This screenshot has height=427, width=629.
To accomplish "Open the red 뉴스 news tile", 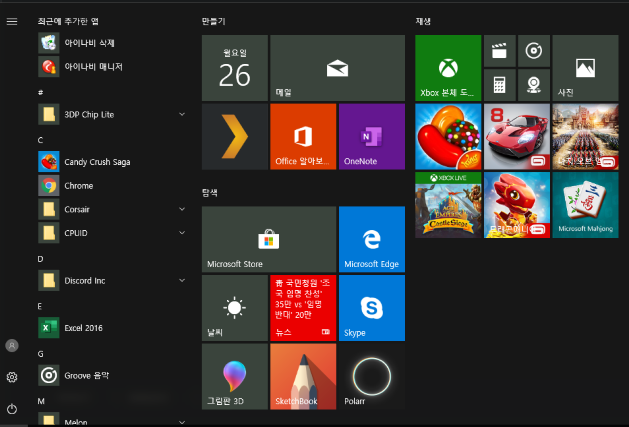I will [x=303, y=308].
